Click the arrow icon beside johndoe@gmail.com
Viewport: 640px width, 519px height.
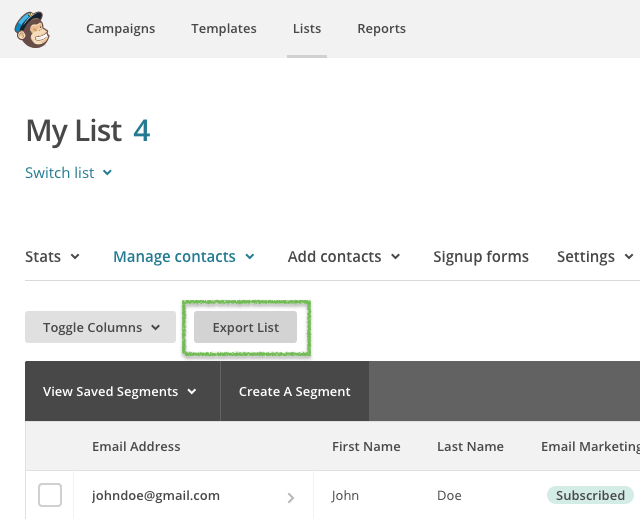(291, 498)
